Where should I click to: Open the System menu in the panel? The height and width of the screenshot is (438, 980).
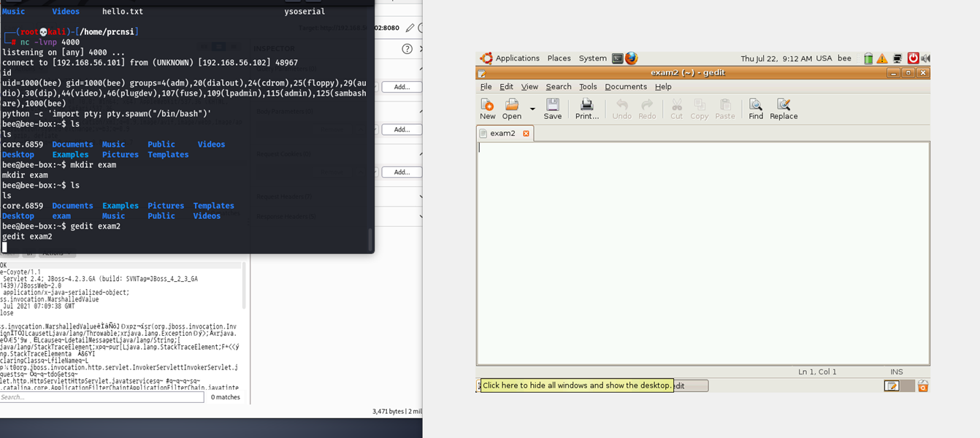pyautogui.click(x=592, y=58)
